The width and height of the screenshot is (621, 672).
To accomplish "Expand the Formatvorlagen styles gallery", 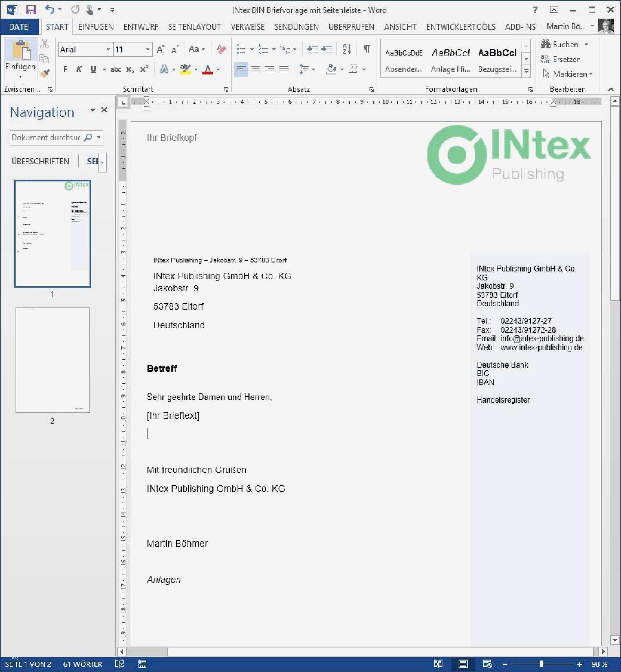I will point(526,71).
